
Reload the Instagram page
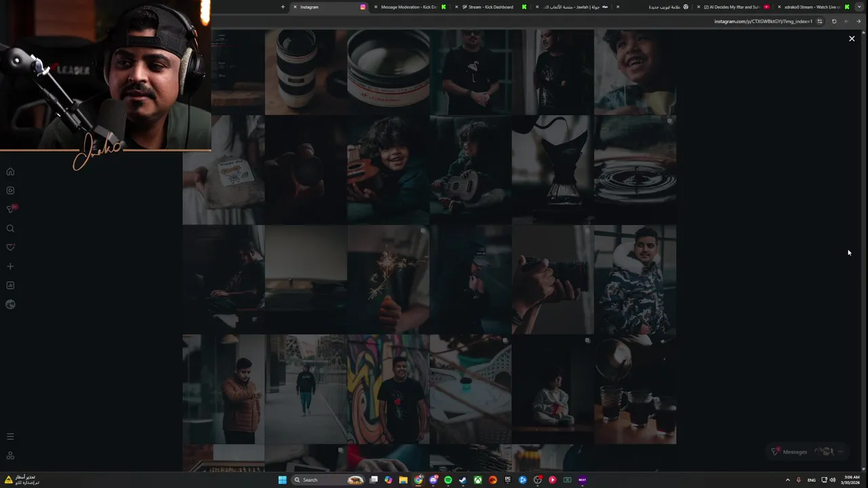pos(834,21)
